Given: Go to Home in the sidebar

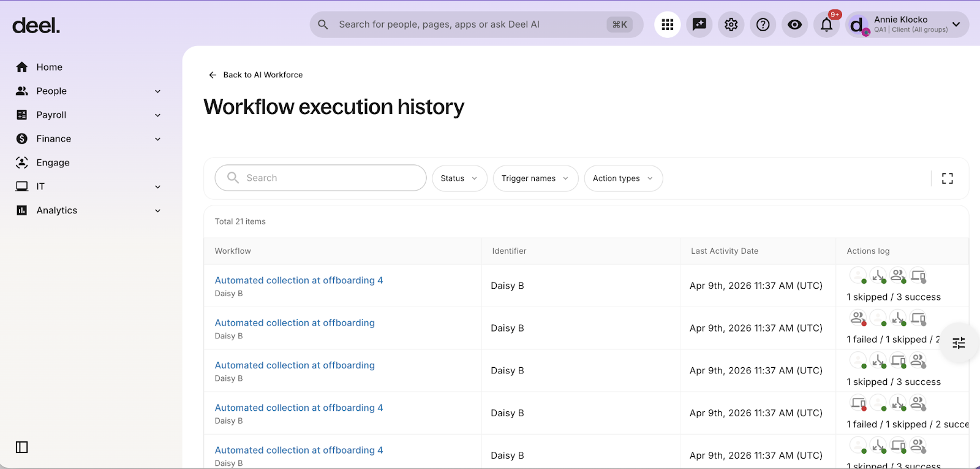Looking at the screenshot, I should coord(49,67).
